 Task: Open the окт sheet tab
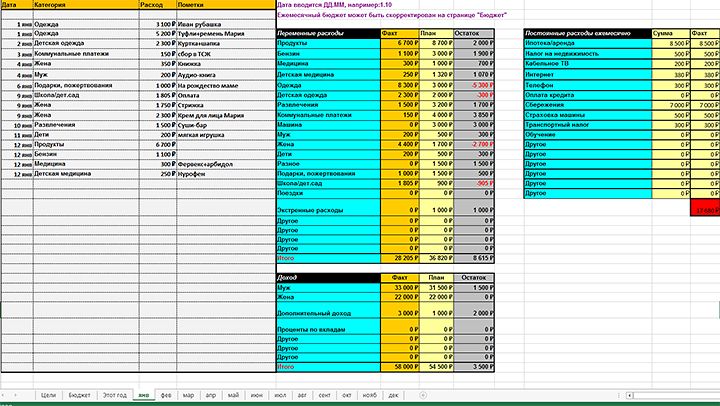(x=347, y=395)
